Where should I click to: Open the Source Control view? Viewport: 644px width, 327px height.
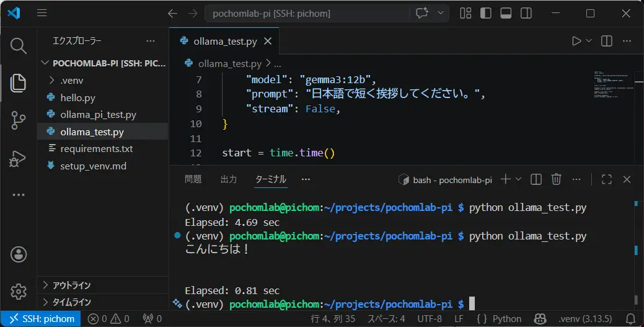click(x=19, y=120)
